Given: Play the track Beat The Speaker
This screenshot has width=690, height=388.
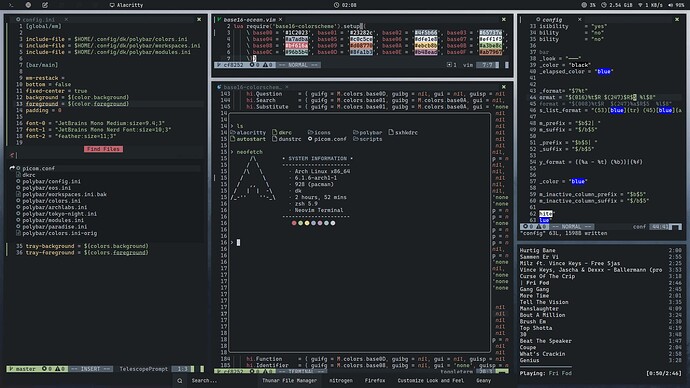Looking at the screenshot, I should [x=546, y=341].
